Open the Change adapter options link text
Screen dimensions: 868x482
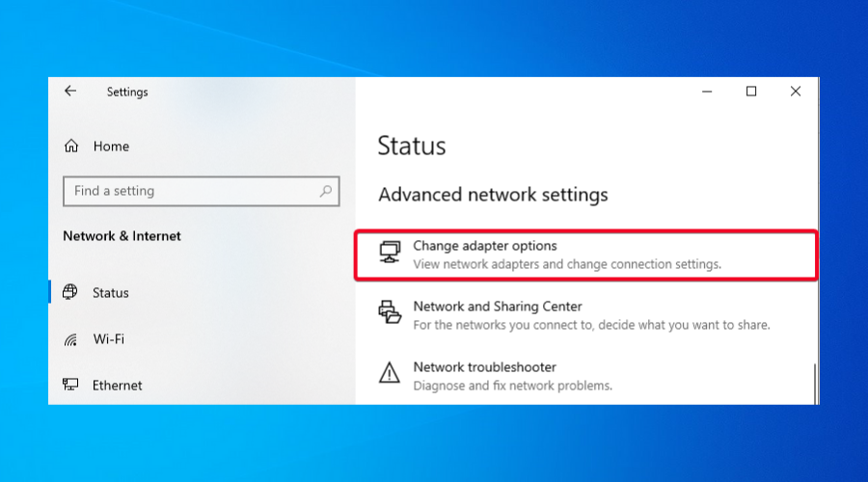pyautogui.click(x=485, y=246)
